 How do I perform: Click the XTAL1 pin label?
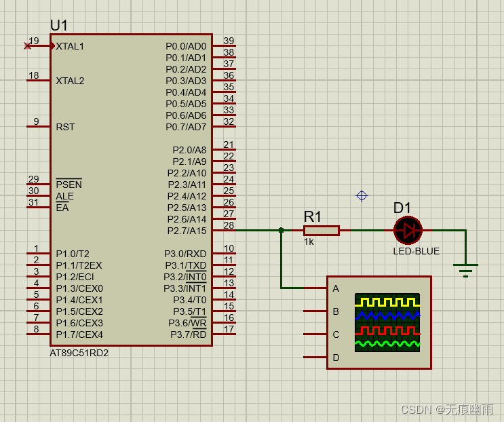tap(70, 46)
